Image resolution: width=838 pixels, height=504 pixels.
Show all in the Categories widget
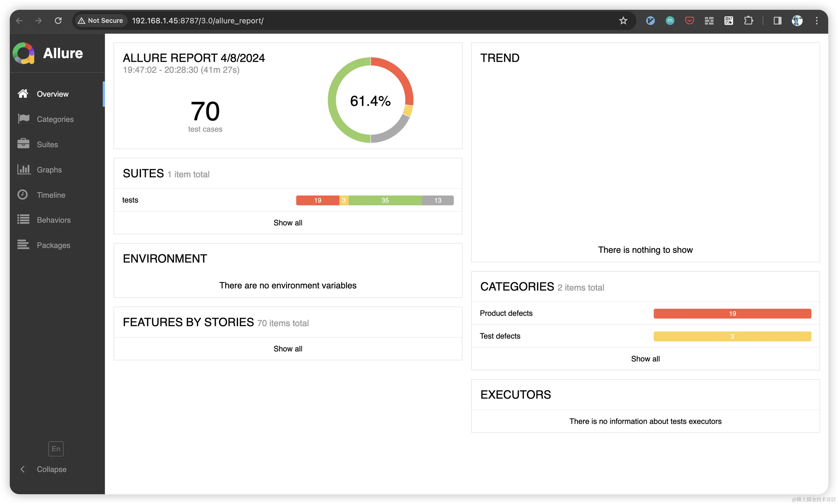pyautogui.click(x=645, y=359)
